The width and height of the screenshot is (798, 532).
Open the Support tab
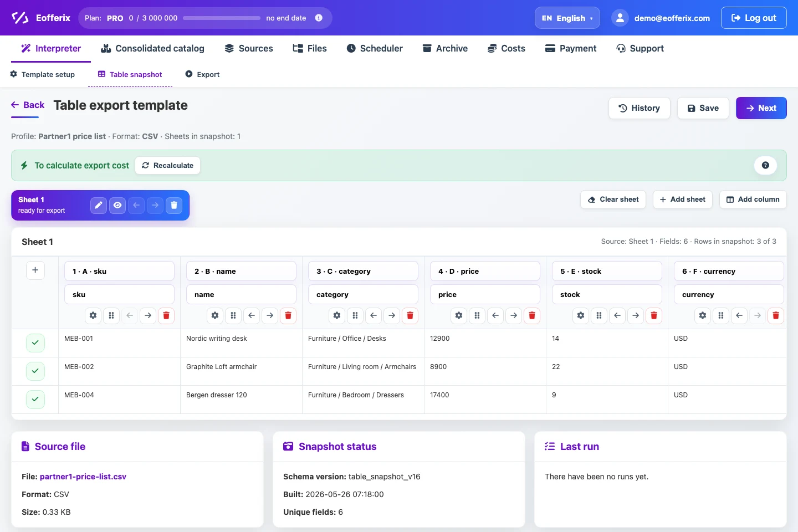[x=640, y=48]
